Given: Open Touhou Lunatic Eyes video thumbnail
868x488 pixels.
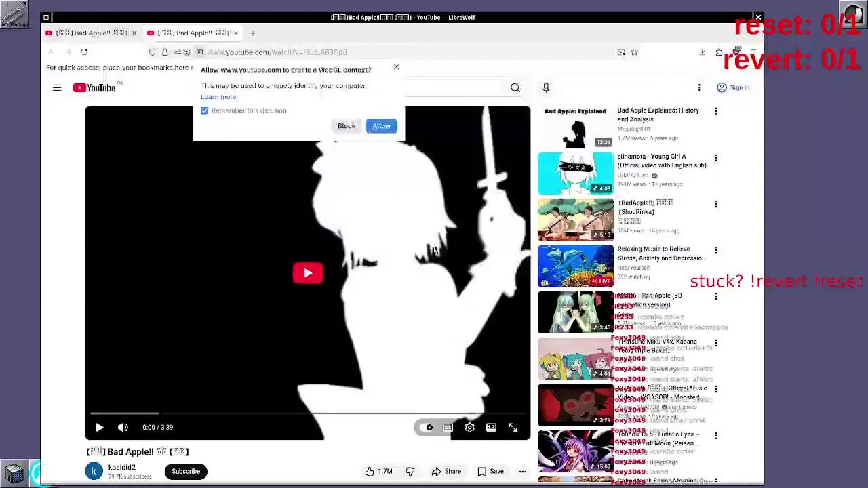Looking at the screenshot, I should pyautogui.click(x=576, y=451).
